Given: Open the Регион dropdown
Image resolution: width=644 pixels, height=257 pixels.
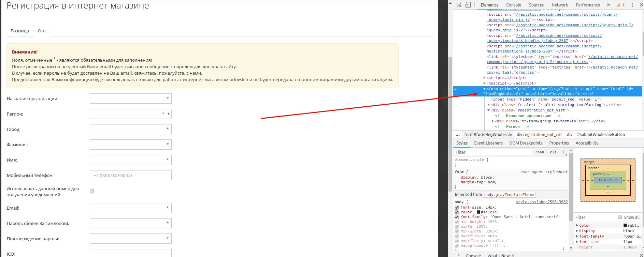Looking at the screenshot, I should 130,114.
